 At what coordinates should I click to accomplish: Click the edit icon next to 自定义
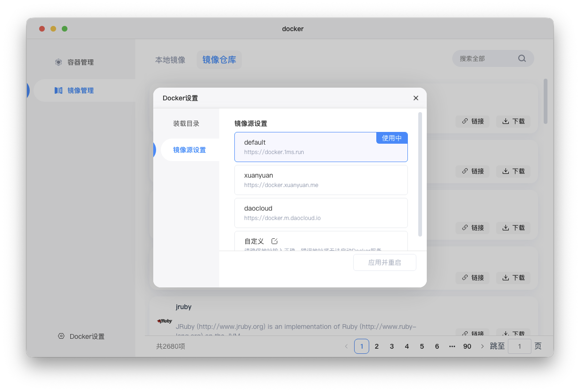pyautogui.click(x=274, y=241)
